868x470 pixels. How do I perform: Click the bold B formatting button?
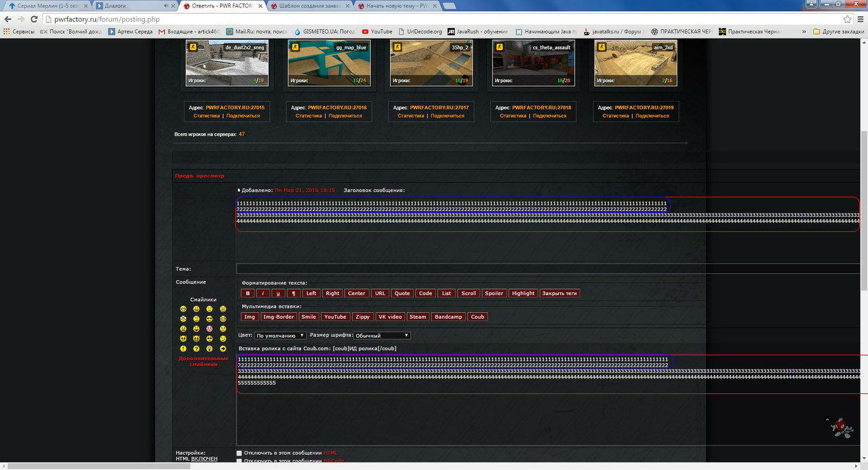(248, 293)
